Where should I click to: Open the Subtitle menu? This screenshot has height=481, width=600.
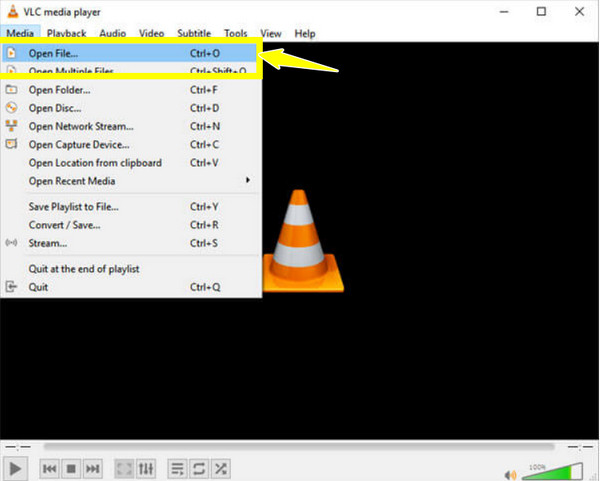pyautogui.click(x=194, y=33)
